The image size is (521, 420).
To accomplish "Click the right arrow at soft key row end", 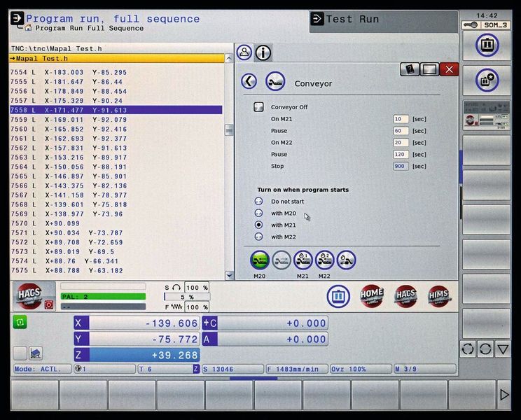I will click(x=504, y=395).
